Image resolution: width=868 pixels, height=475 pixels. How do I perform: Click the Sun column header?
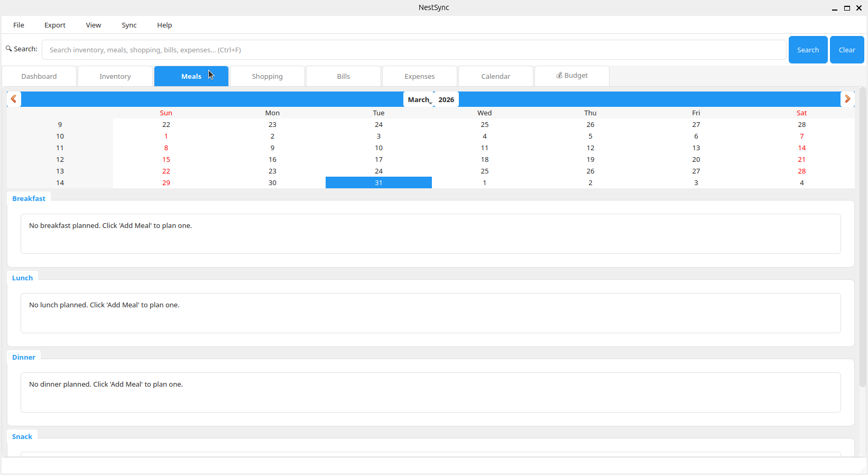pyautogui.click(x=166, y=113)
